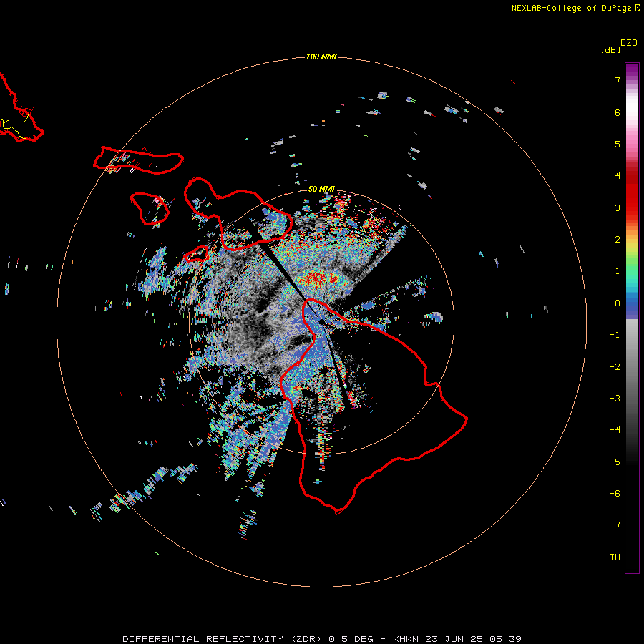Click the -7 value on color scale
Image resolution: width=644 pixels, height=644 pixels.
615,525
